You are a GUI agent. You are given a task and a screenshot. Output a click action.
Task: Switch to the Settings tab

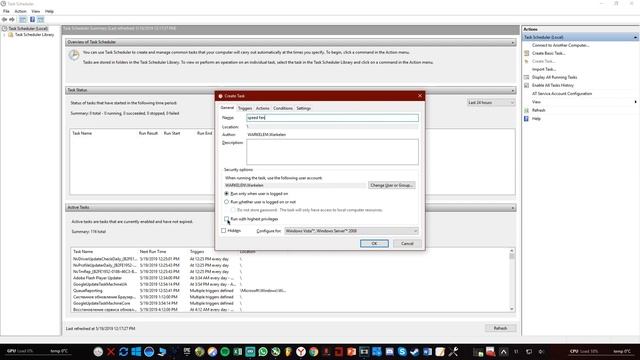[303, 109]
